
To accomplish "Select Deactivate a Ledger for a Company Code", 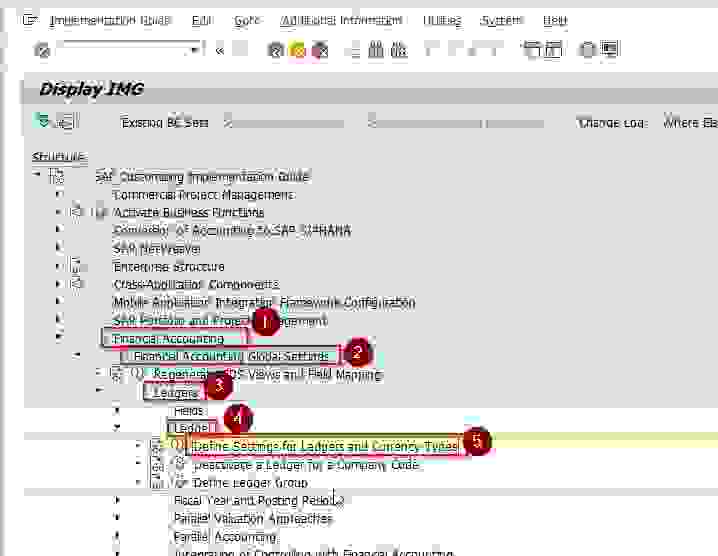I will 306,465.
